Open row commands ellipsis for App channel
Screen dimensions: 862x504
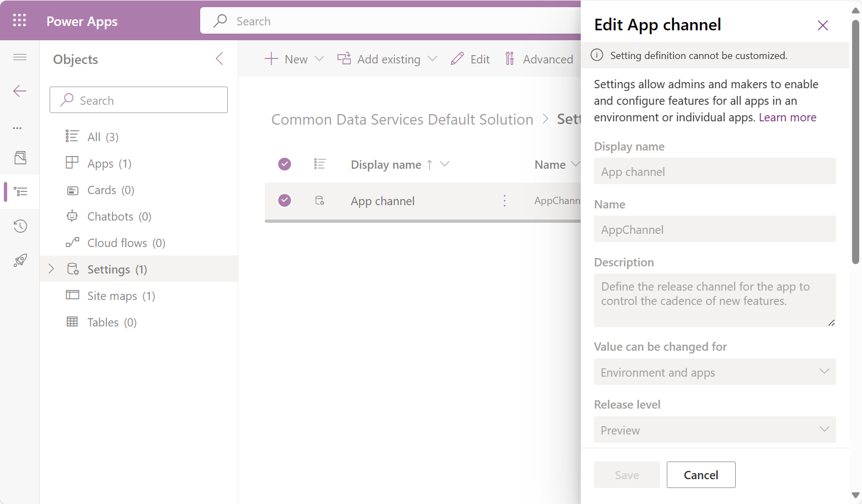point(504,201)
